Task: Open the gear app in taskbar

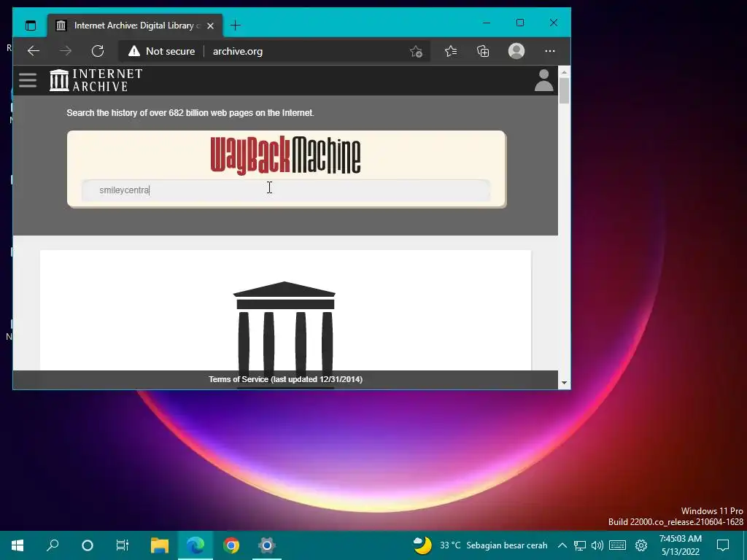Action: pyautogui.click(x=267, y=545)
